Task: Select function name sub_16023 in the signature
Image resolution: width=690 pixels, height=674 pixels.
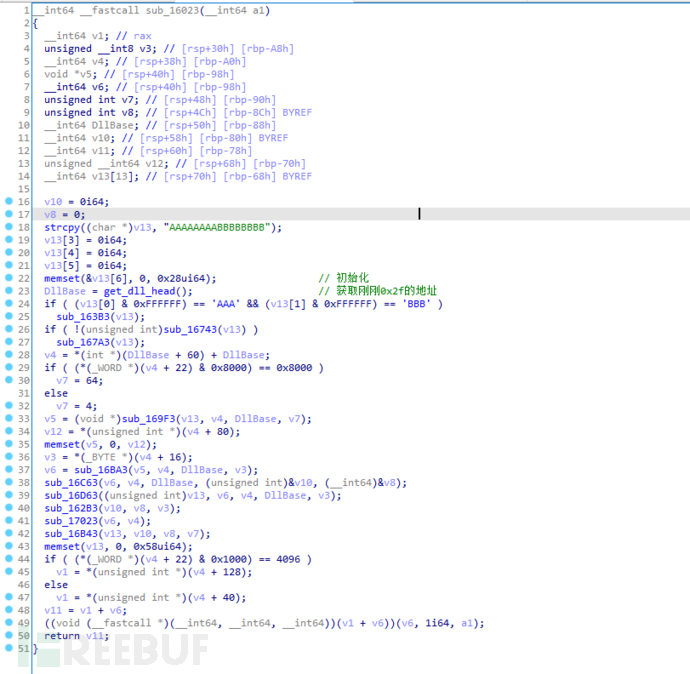Action: tap(172, 10)
